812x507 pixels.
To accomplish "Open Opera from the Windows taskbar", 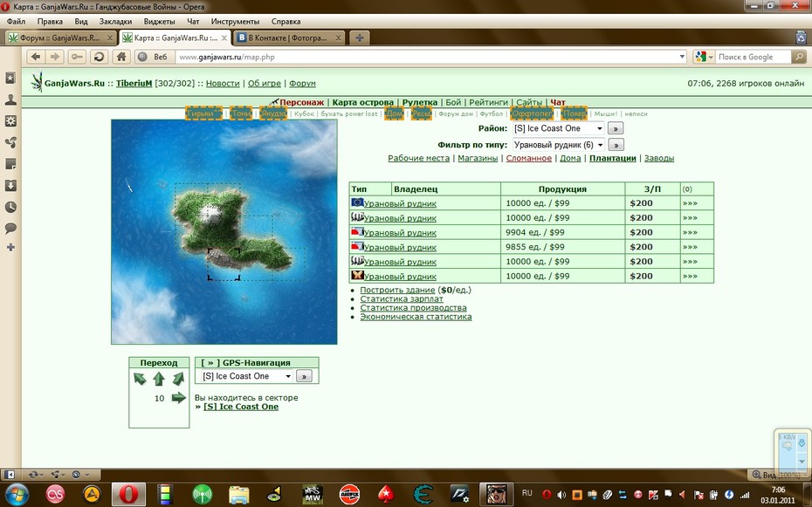I will (128, 494).
